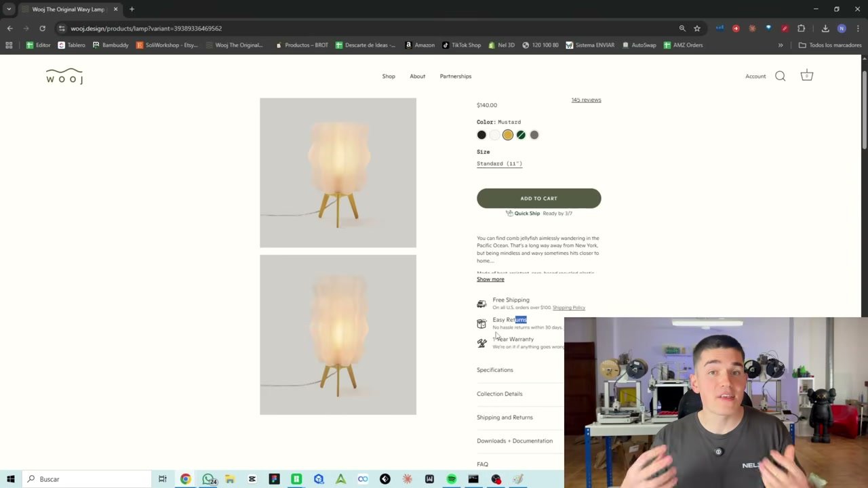The width and height of the screenshot is (868, 488).
Task: Show hidden bookmarks chevron
Action: click(781, 45)
